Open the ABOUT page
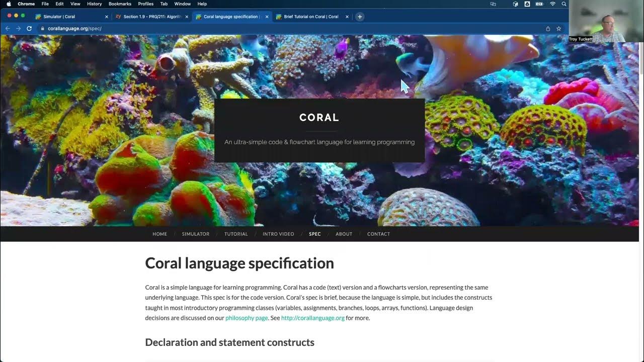Image resolution: width=644 pixels, height=362 pixels. [x=344, y=234]
